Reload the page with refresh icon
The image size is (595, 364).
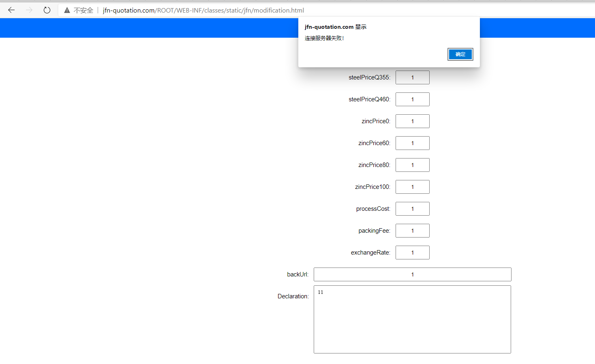[47, 10]
